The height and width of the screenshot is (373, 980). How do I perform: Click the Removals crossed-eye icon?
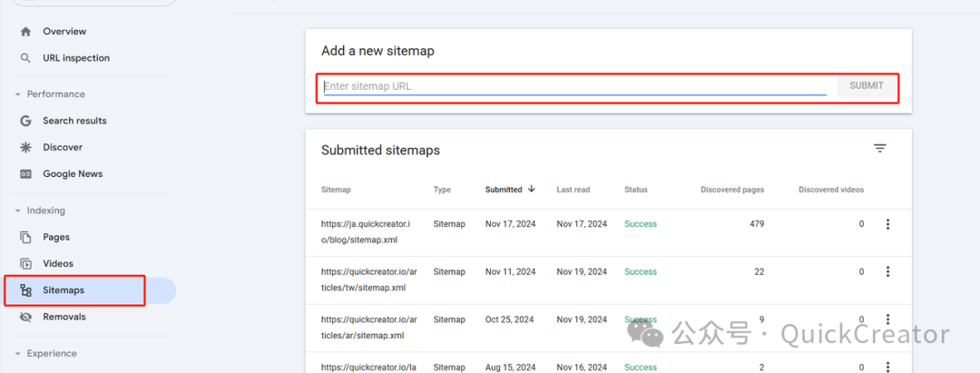25,317
